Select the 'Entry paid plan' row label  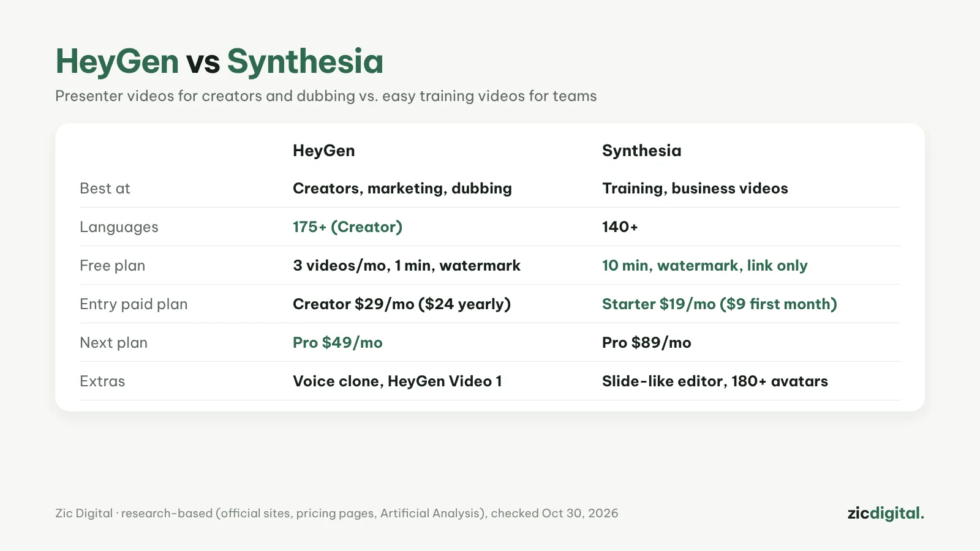[x=134, y=304]
